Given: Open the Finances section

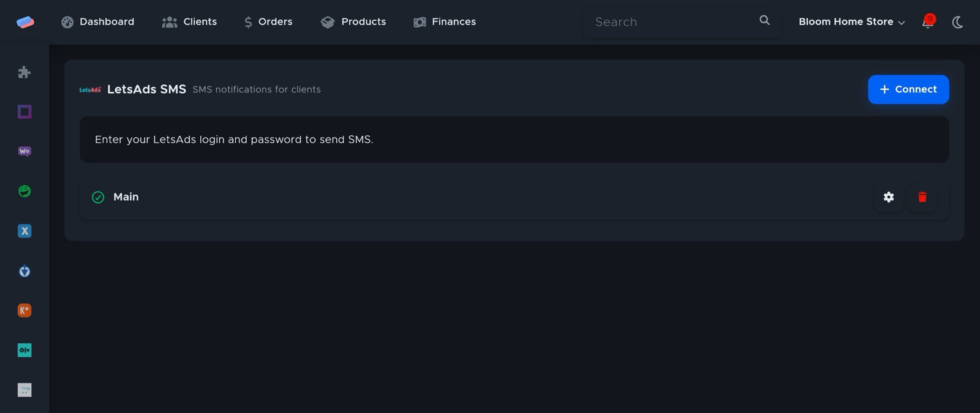Looking at the screenshot, I should [445, 22].
